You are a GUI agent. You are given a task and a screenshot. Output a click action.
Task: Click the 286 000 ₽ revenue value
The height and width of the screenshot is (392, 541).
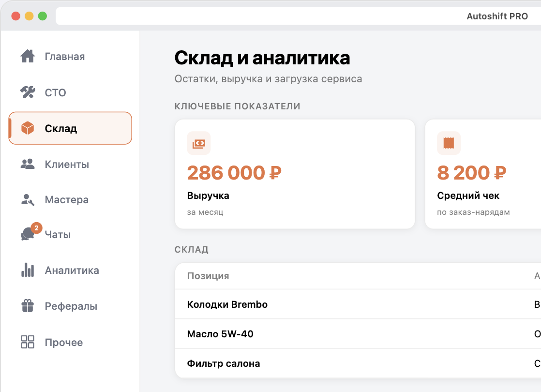click(234, 173)
